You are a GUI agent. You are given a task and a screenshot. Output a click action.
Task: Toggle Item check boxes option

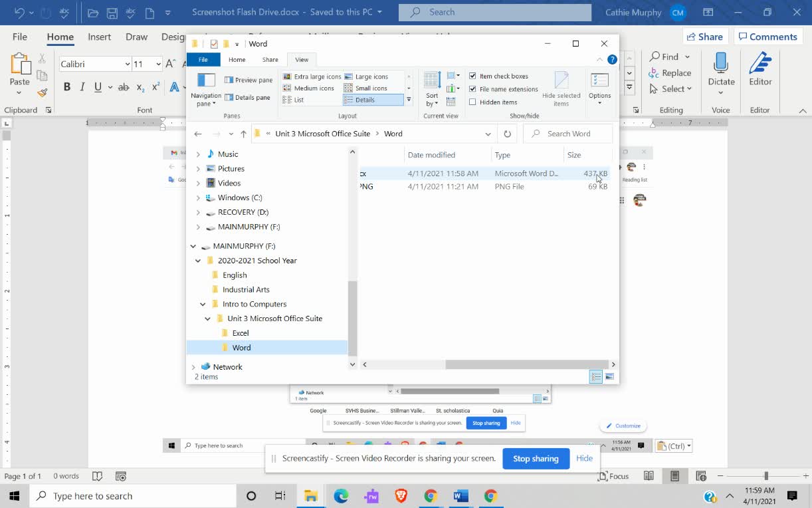click(x=472, y=76)
